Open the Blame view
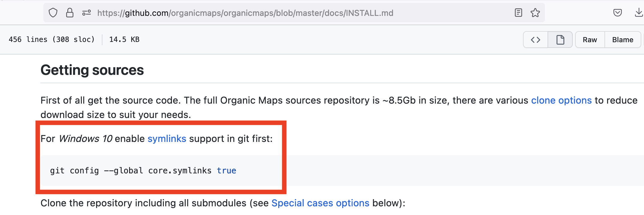 (x=623, y=40)
